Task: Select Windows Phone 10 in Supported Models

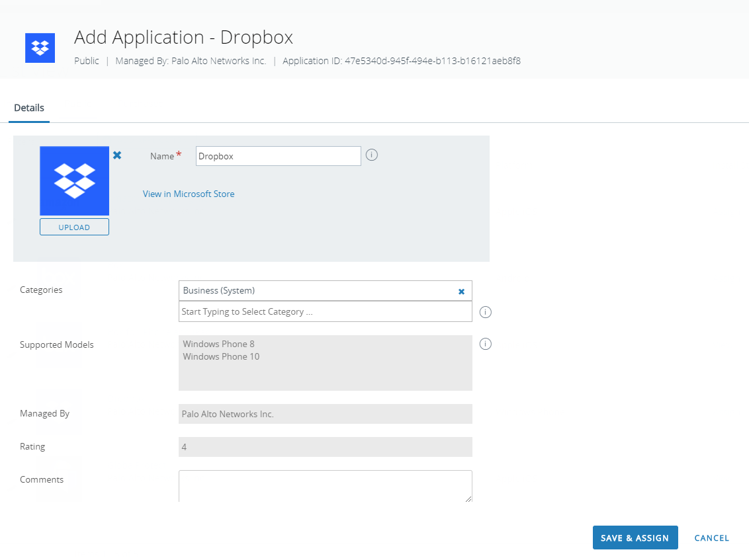Action: [x=222, y=356]
